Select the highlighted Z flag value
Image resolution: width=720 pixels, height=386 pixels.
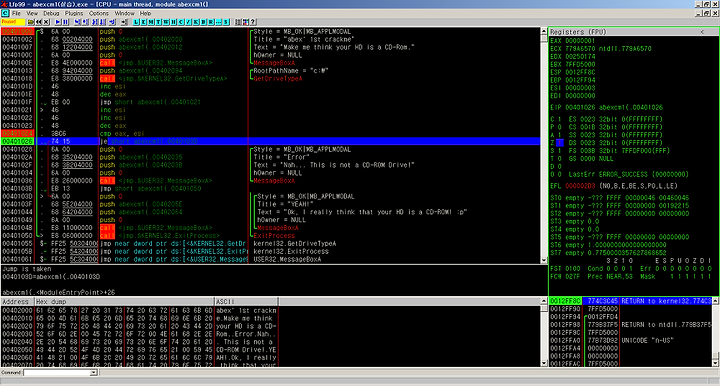tap(560, 143)
